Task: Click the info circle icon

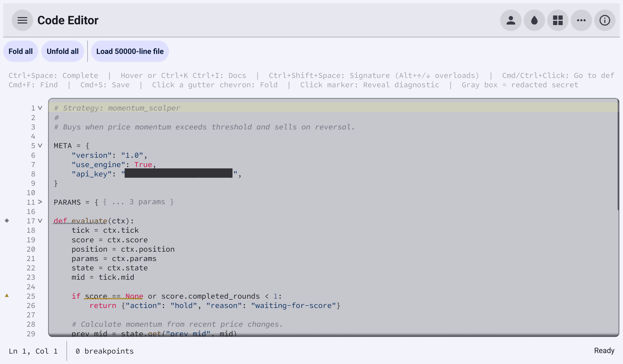Action: tap(605, 20)
